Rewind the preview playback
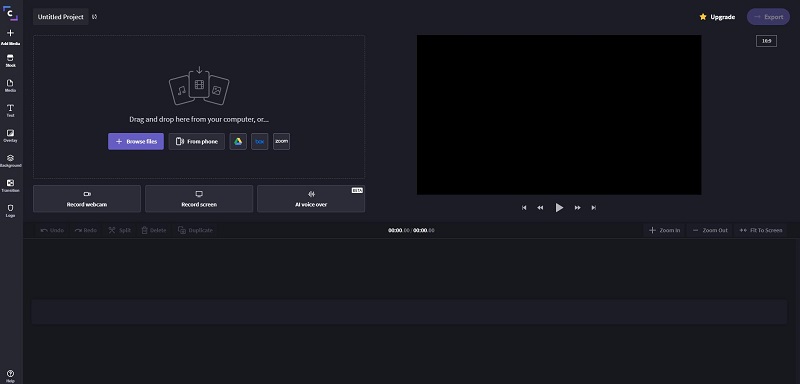The image size is (800, 384). (x=540, y=208)
